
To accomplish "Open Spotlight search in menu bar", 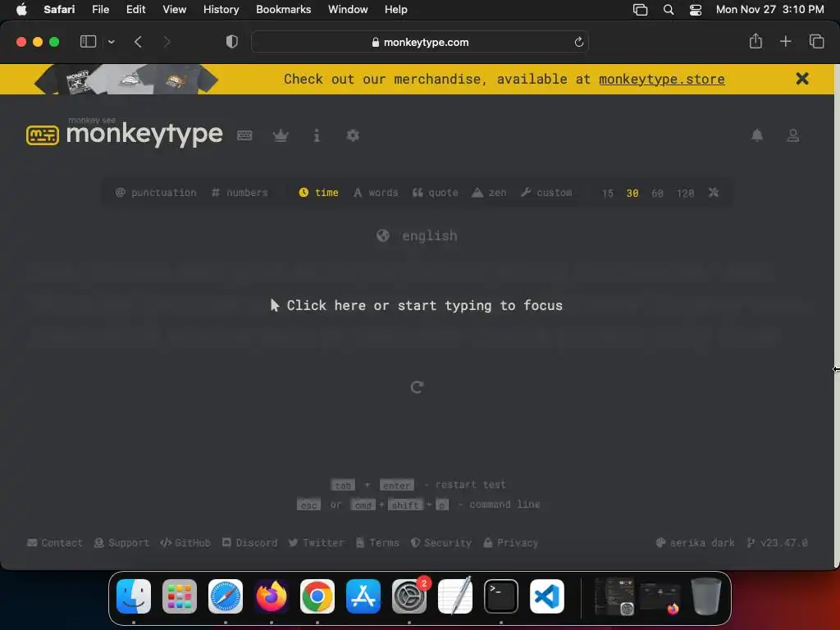I will coord(669,10).
